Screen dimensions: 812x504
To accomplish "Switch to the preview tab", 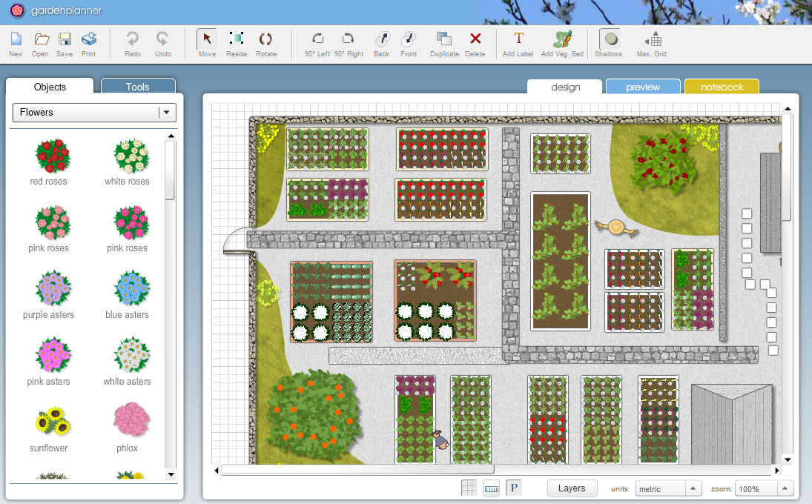I will [642, 87].
